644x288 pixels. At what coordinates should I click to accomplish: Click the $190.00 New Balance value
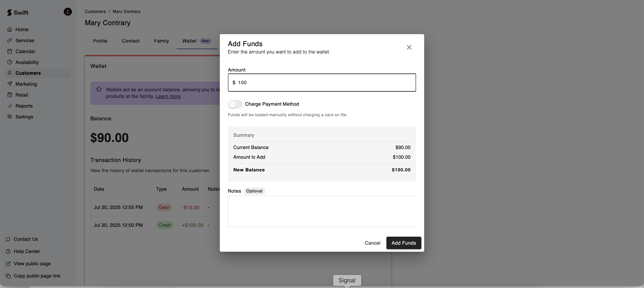click(x=401, y=170)
